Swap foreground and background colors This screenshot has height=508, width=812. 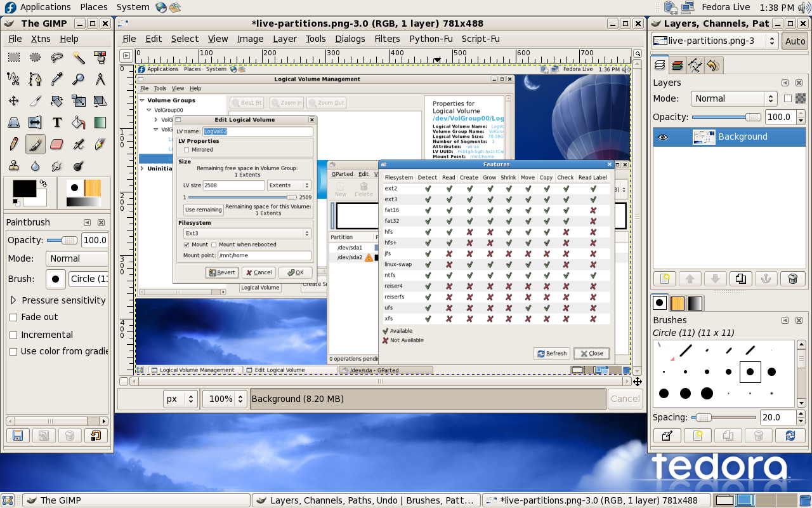pos(43,184)
